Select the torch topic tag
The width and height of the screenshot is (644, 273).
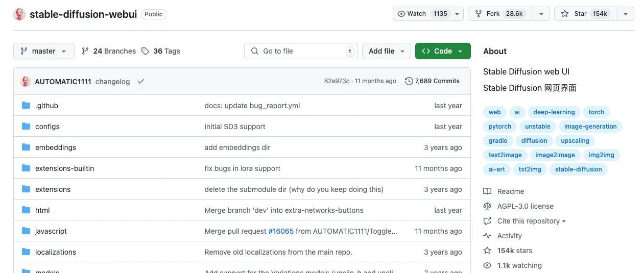point(597,112)
